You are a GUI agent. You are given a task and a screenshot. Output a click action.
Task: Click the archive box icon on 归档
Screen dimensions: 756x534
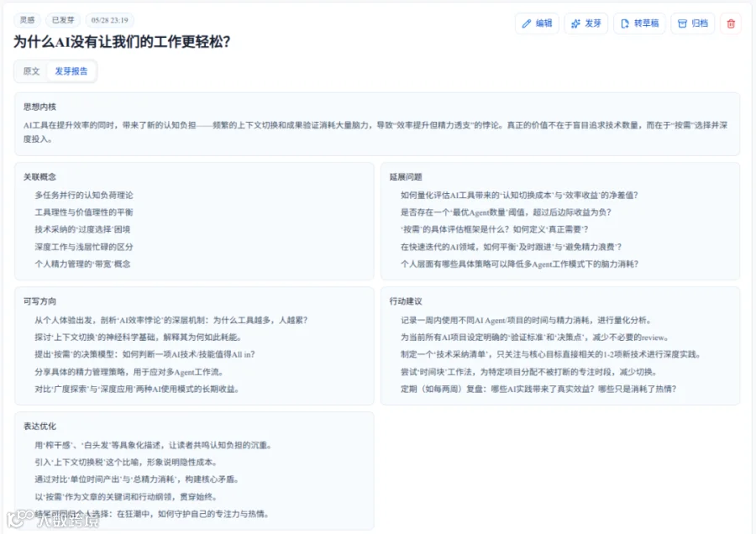coord(682,24)
